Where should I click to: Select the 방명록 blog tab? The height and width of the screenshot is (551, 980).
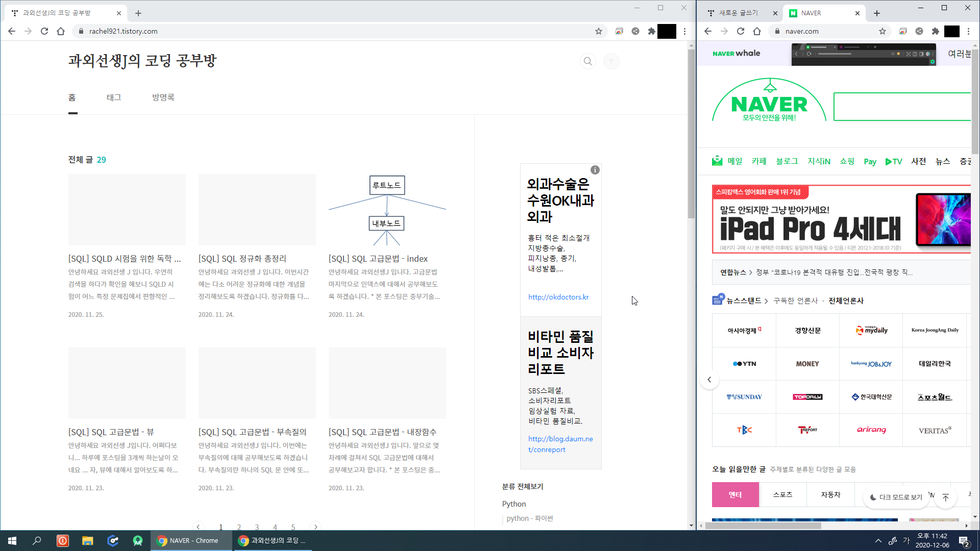(x=163, y=97)
